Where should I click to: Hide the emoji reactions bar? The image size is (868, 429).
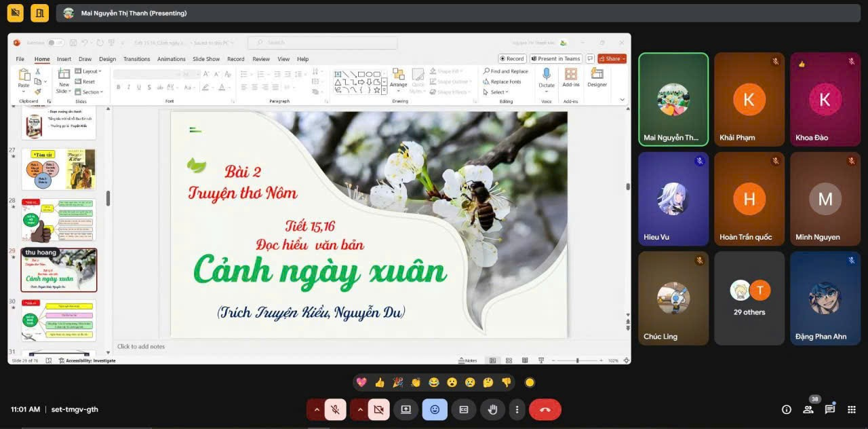pos(435,409)
